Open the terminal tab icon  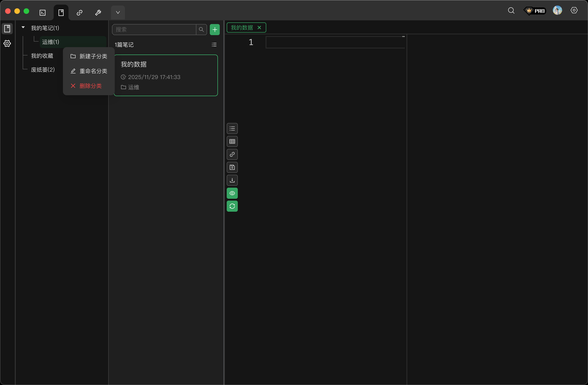click(x=43, y=12)
